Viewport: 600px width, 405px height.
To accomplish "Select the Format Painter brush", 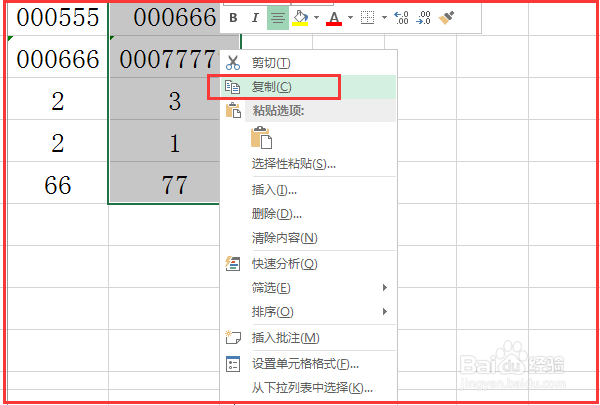I will coord(446,18).
